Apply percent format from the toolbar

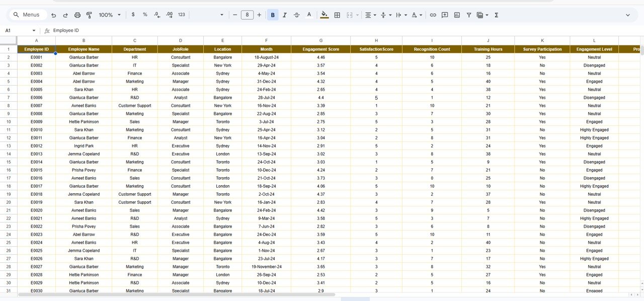[145, 15]
